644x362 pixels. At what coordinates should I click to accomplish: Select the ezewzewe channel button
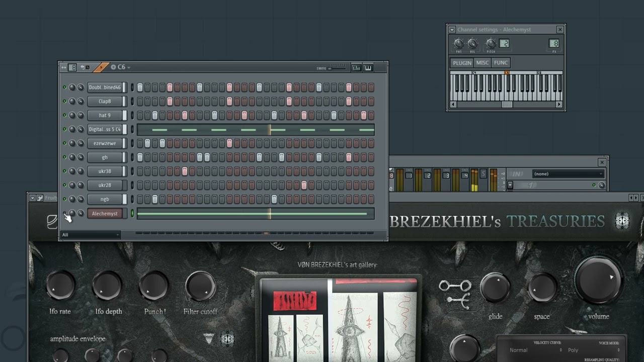tap(105, 143)
